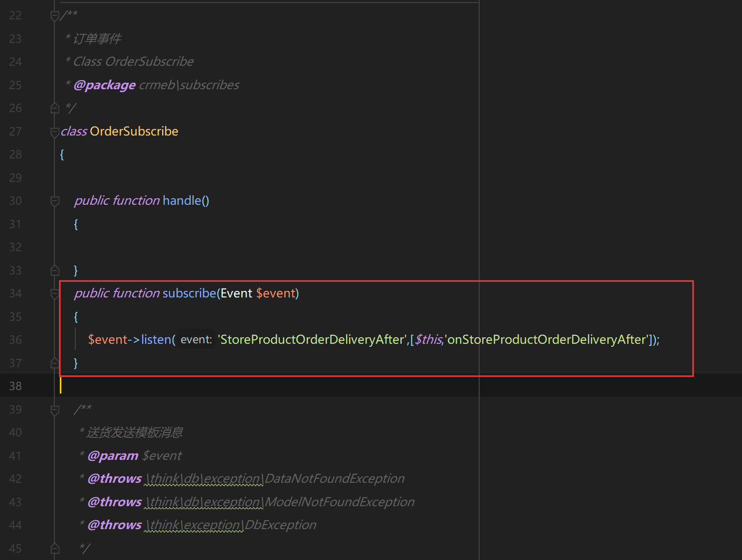Click the @param tag on line 41

(113, 455)
